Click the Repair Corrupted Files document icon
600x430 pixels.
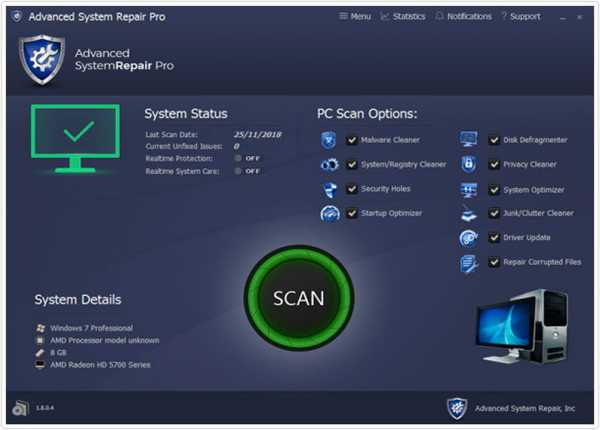(469, 264)
